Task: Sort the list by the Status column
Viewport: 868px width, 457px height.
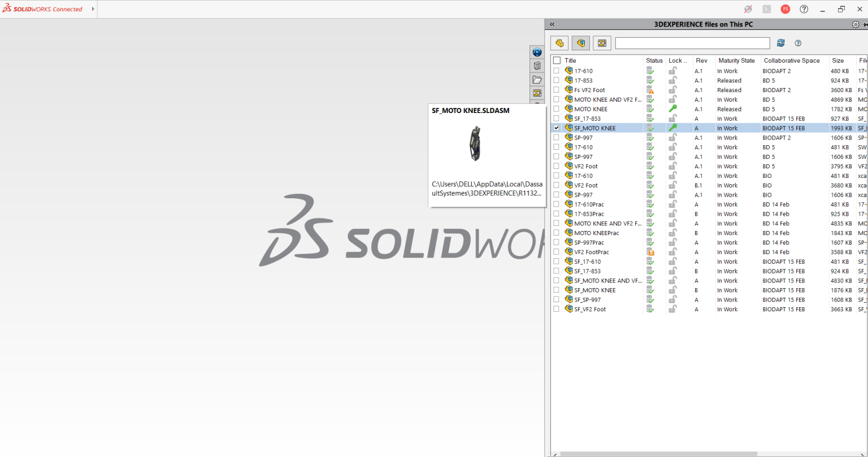Action: pos(654,60)
